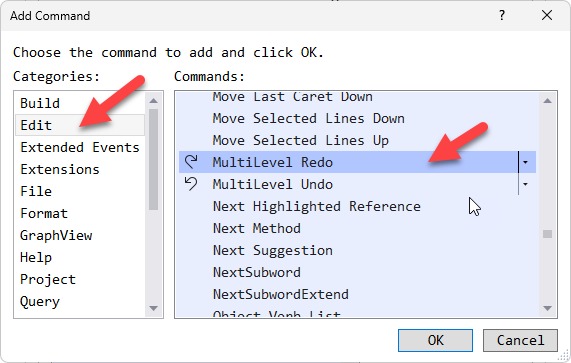The image size is (571, 363).
Task: Click the MultiLevel Redo curved arrow icon
Action: click(191, 162)
